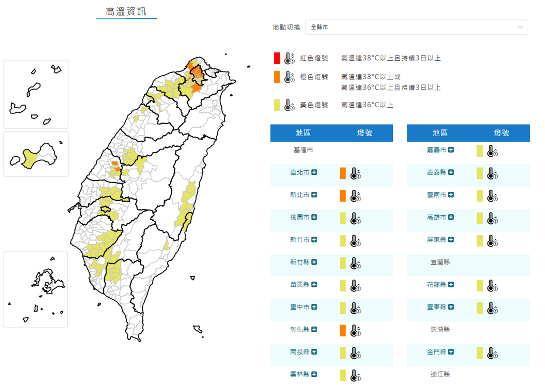Viewport: 545px width, 392px height.
Task: Expand 臺南市 plus icon
Action: coord(451,194)
